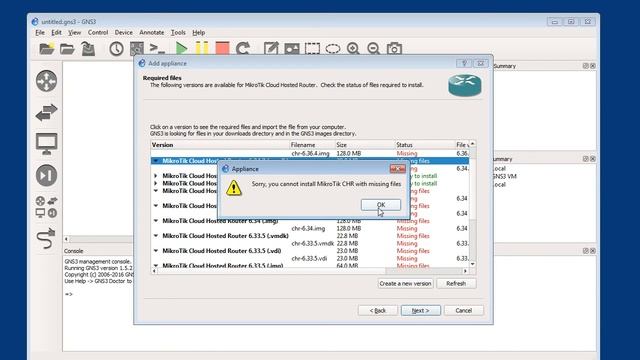Click the save project icon
The height and width of the screenshot is (360, 640).
pos(88,49)
